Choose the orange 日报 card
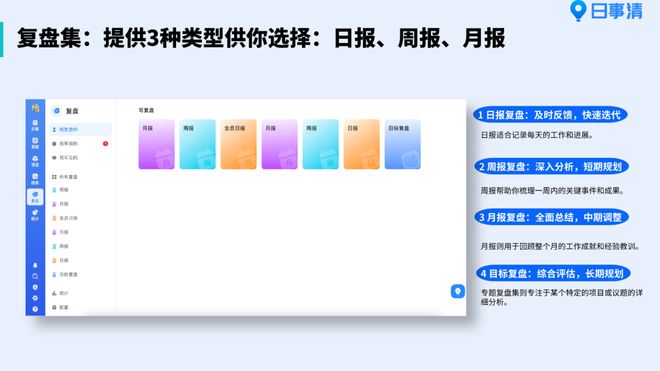The height and width of the screenshot is (371, 660). pos(361,144)
